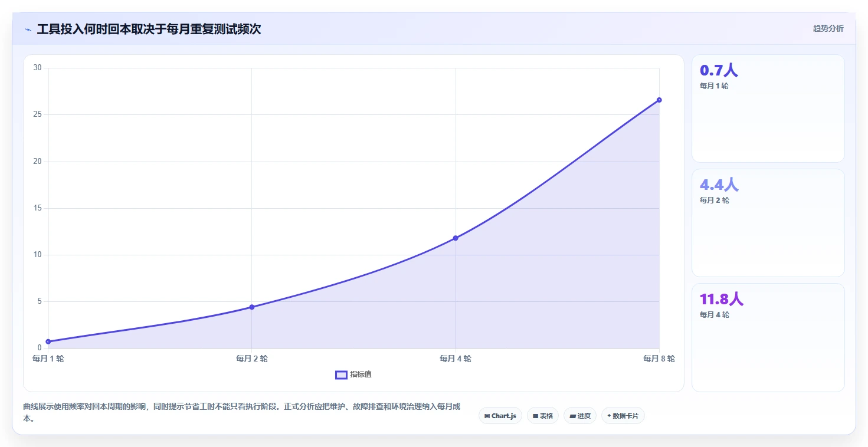Click the y-axis value 15

pos(38,208)
